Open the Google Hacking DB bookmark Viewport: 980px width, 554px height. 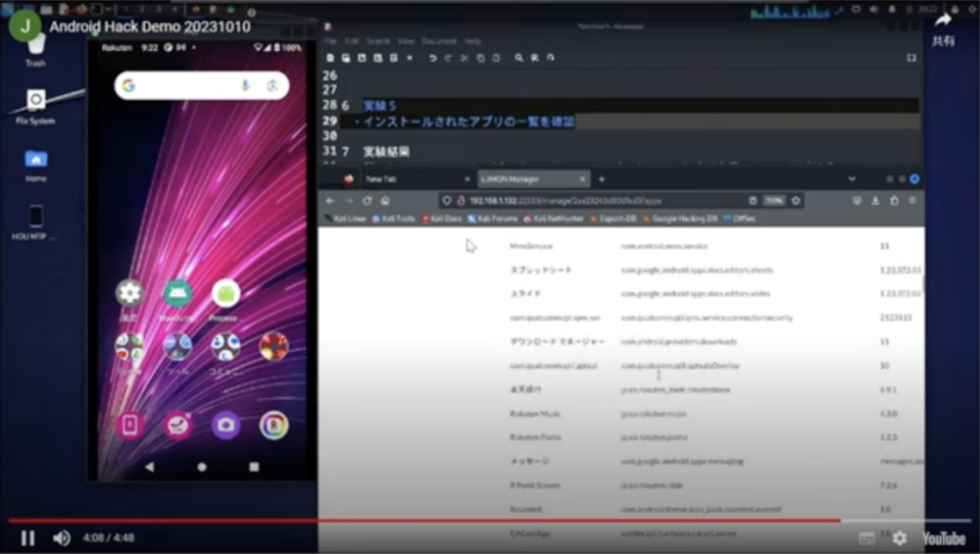point(681,219)
